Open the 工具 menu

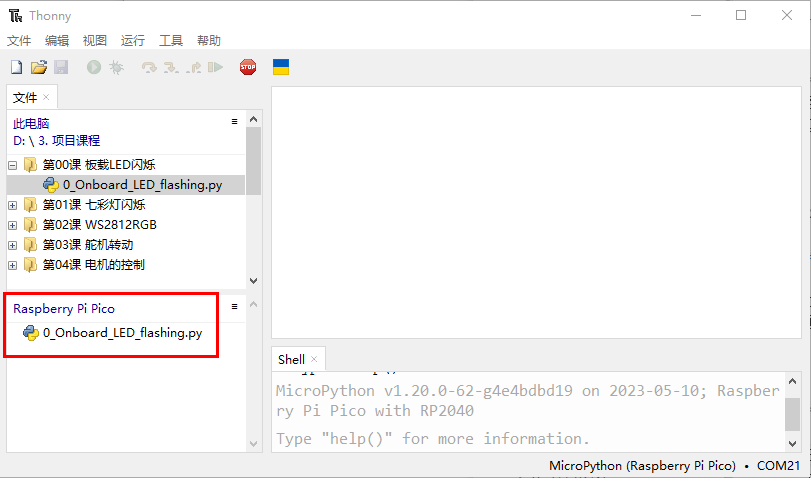[171, 40]
